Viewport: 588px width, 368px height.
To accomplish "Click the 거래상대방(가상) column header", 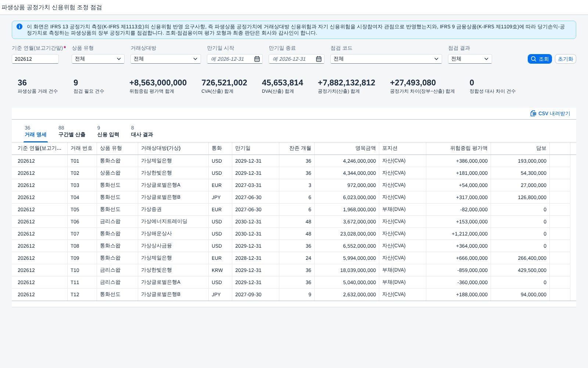I will click(x=173, y=148).
